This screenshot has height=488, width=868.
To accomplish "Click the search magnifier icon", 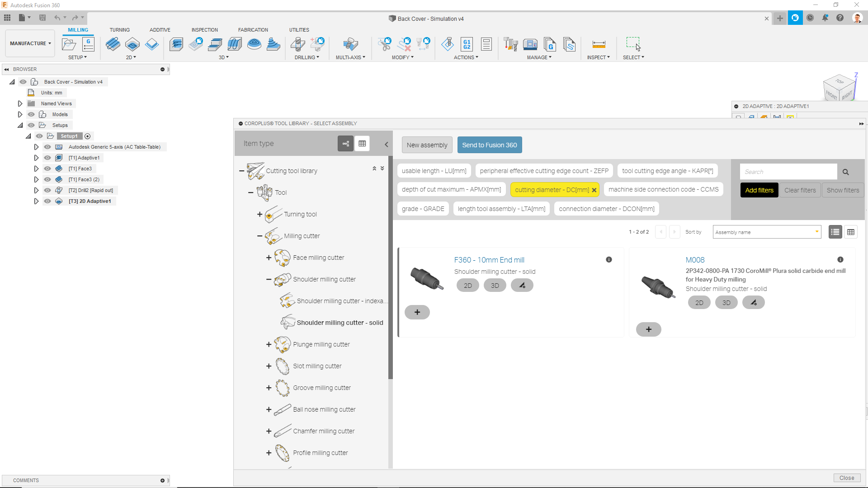I will coord(845,172).
